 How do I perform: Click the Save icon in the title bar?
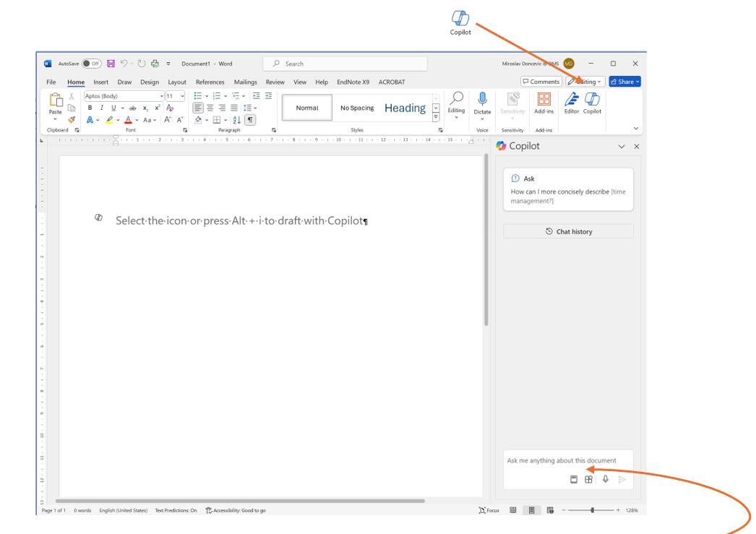coord(111,64)
